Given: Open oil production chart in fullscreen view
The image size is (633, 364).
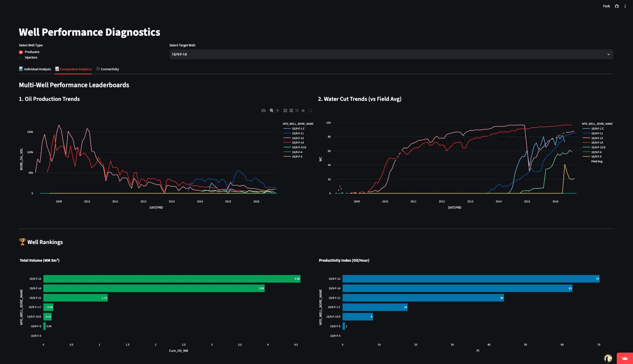Looking at the screenshot, I should (310, 110).
